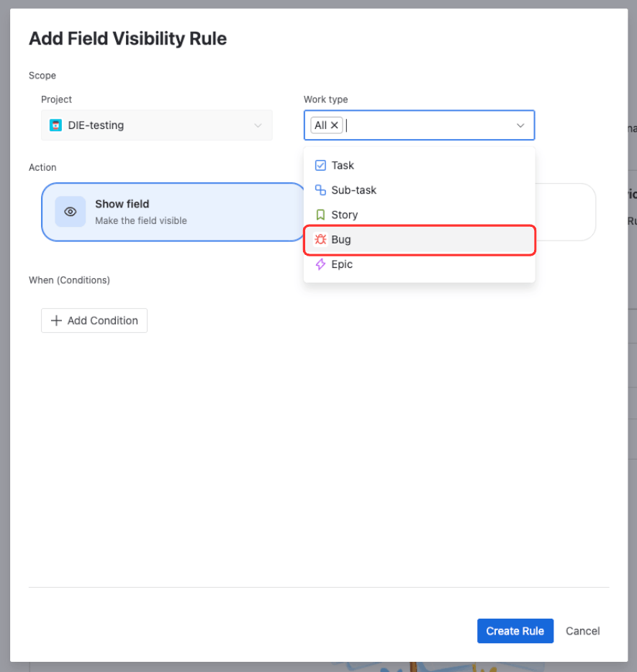Screen dimensions: 637x672
Task: Click the Create Rule button
Action: pyautogui.click(x=515, y=630)
